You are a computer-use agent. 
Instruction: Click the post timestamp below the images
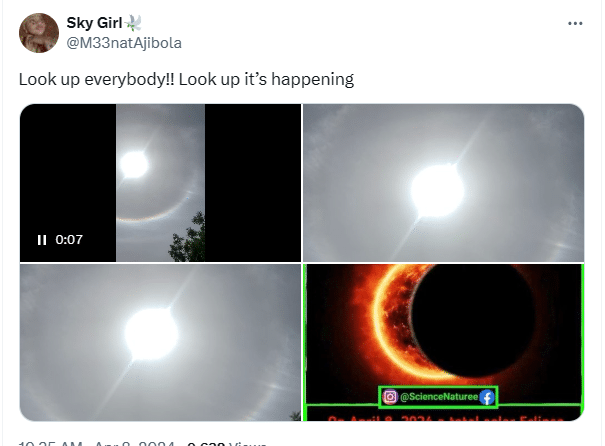tap(96, 444)
